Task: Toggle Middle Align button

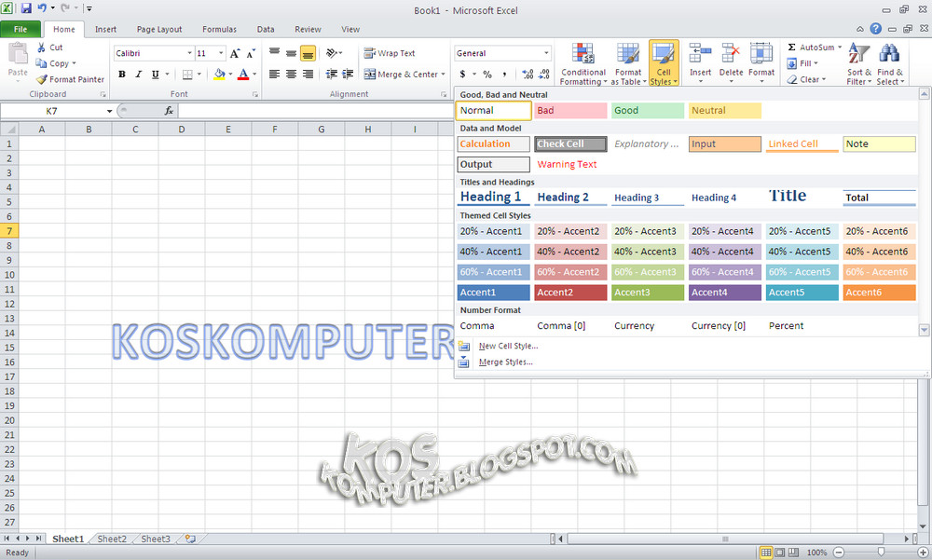Action: pos(291,53)
